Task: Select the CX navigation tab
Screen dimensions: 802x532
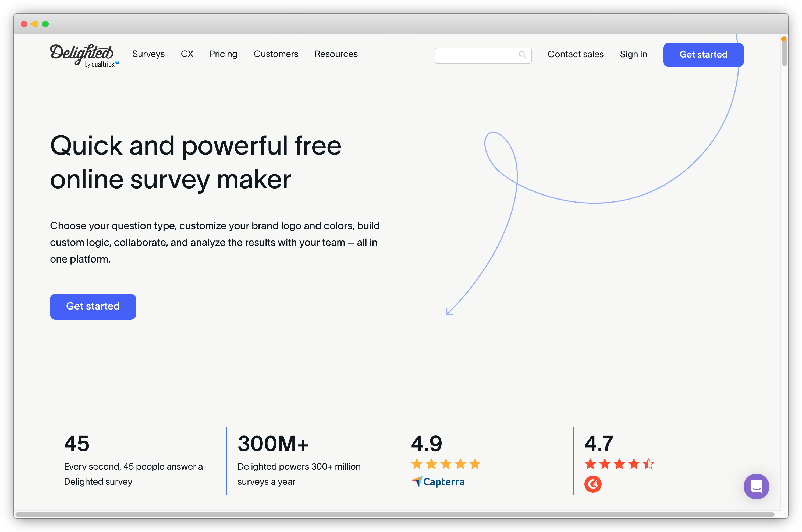Action: click(x=187, y=54)
